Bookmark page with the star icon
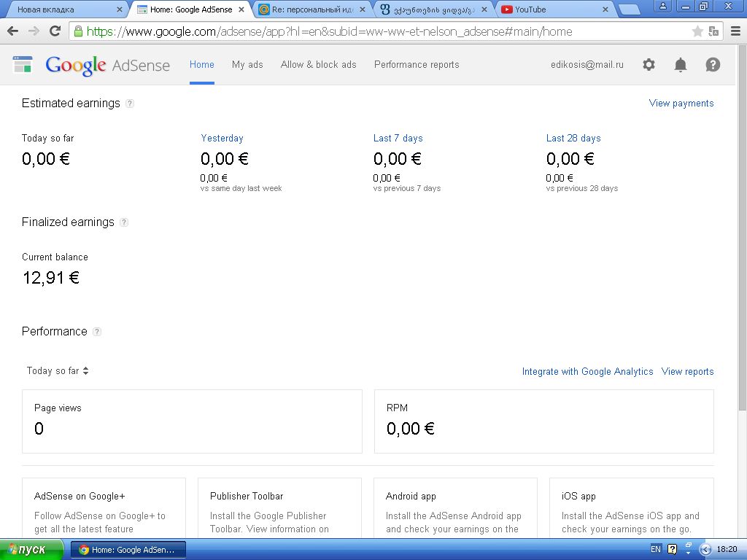 coord(697,31)
